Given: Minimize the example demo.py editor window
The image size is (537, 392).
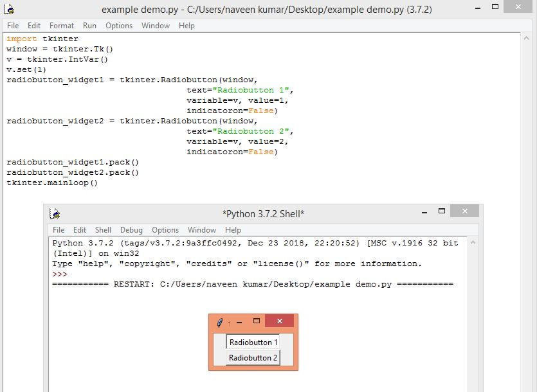Looking at the screenshot, I should point(478,8).
